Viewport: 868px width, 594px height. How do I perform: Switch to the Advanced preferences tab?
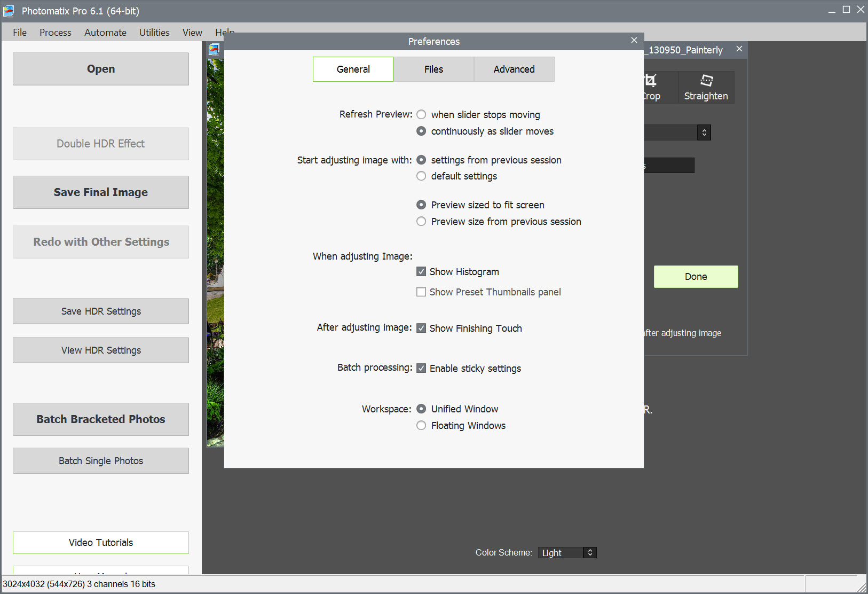click(514, 69)
